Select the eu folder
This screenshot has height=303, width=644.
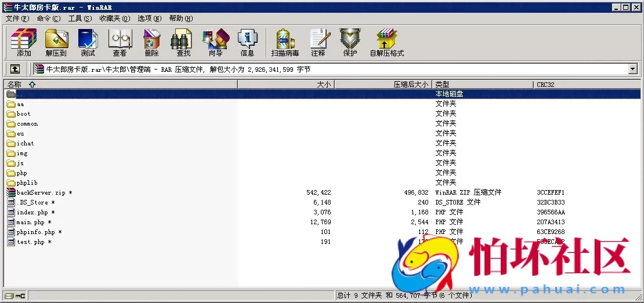pyautogui.click(x=15, y=134)
